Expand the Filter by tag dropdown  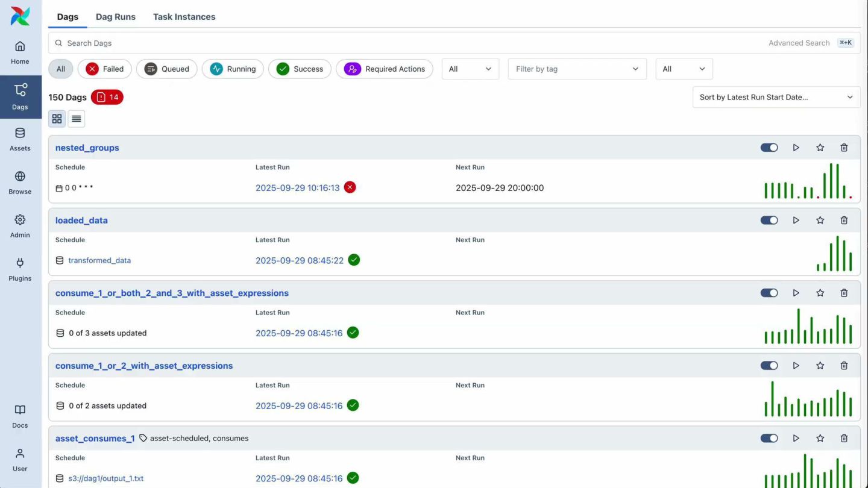[577, 69]
